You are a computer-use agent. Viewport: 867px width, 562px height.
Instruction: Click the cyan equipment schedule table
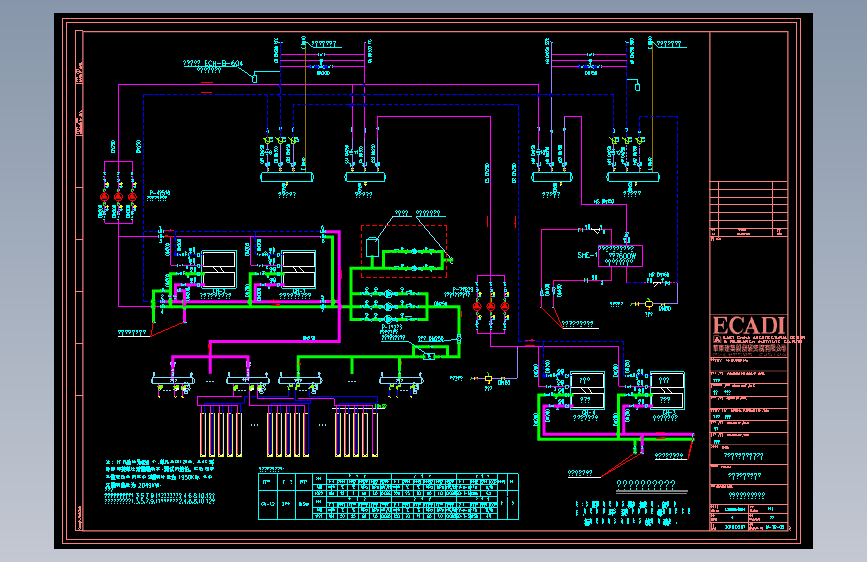click(388, 496)
